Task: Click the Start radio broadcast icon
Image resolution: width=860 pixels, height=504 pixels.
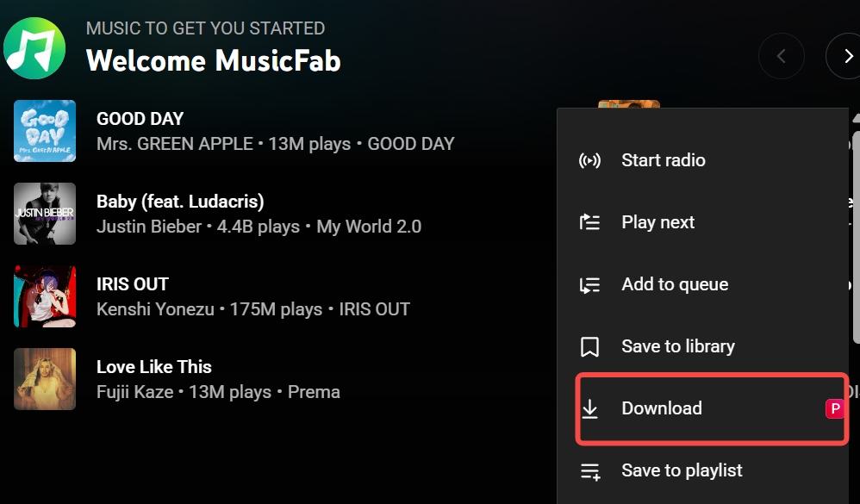Action: pyautogui.click(x=589, y=159)
